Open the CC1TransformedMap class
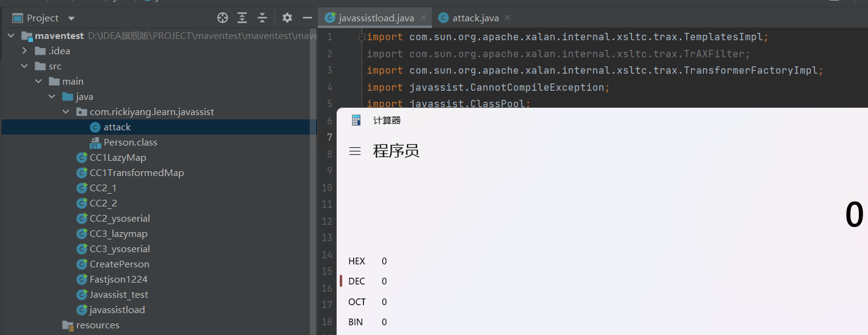The height and width of the screenshot is (335, 868). click(137, 173)
